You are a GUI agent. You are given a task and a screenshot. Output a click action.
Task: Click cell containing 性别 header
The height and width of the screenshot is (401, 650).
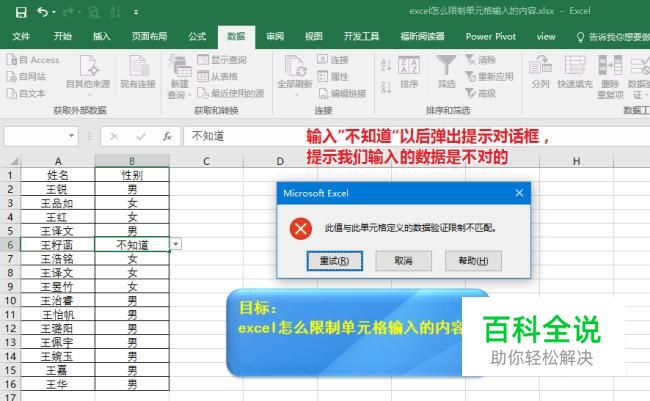click(132, 175)
